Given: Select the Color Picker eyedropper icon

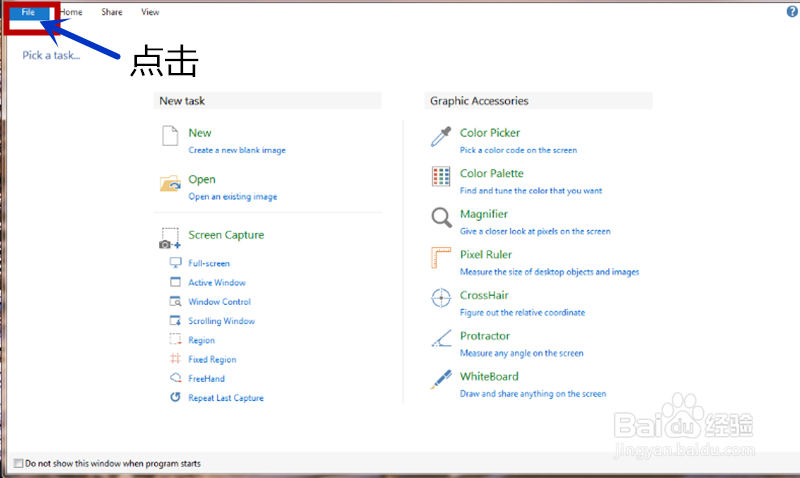Looking at the screenshot, I should click(x=441, y=137).
